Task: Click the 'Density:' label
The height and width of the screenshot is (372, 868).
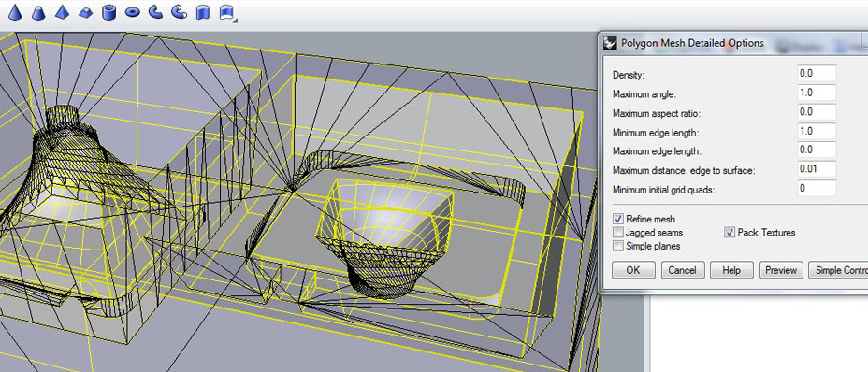Action: 629,75
